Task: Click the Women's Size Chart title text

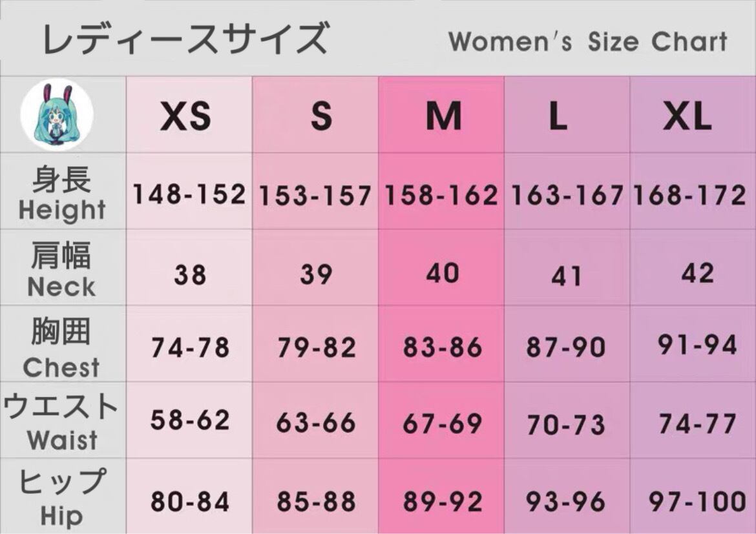Action: (588, 42)
